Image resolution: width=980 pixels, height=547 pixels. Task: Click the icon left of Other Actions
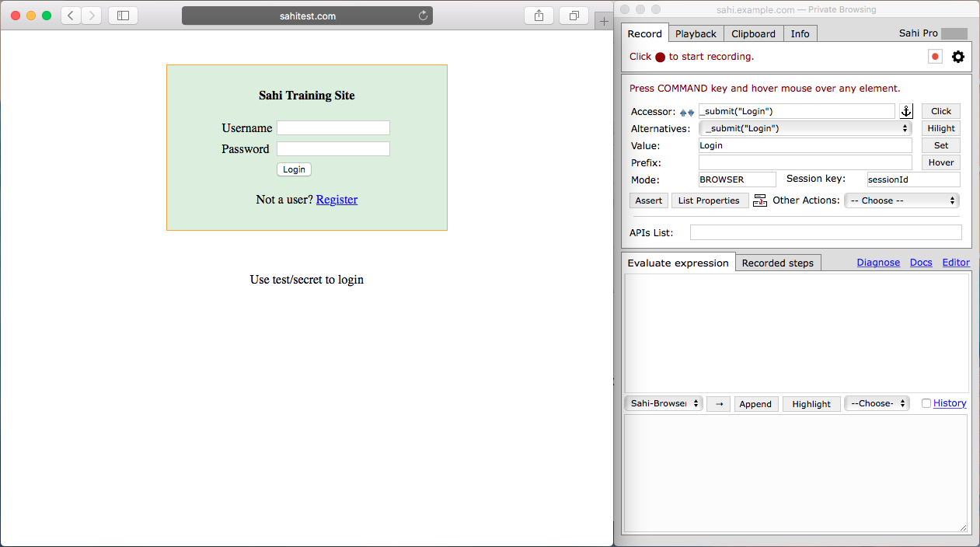(760, 200)
